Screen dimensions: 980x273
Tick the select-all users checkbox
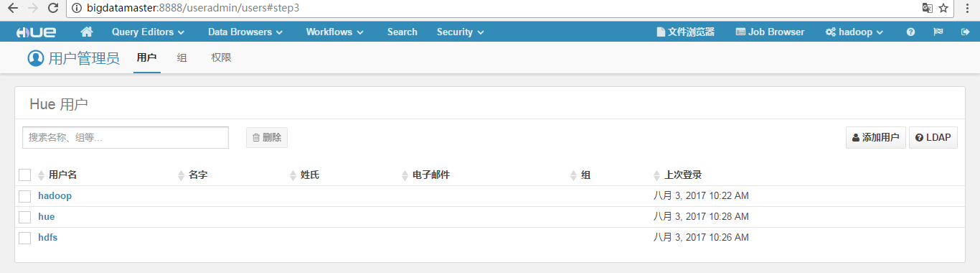[25, 175]
